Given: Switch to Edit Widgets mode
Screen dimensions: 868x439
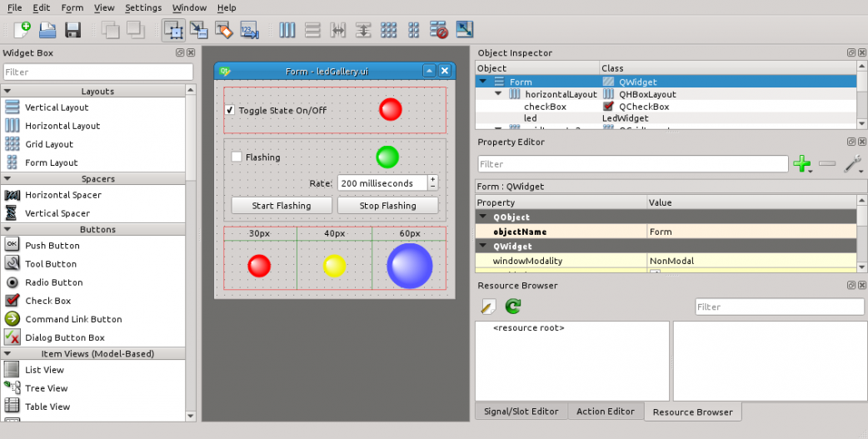Looking at the screenshot, I should tap(173, 30).
